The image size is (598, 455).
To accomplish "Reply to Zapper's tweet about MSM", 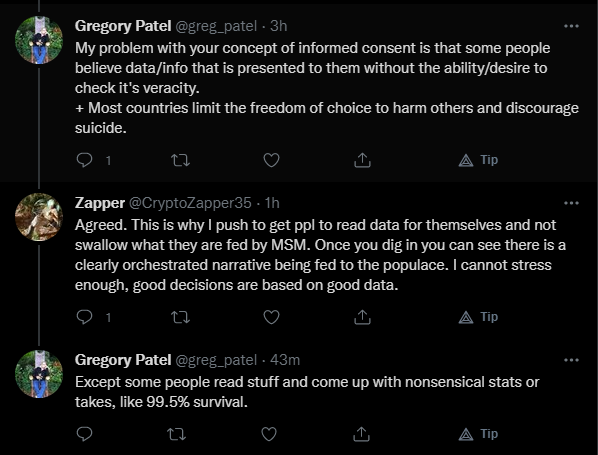I will (x=84, y=317).
